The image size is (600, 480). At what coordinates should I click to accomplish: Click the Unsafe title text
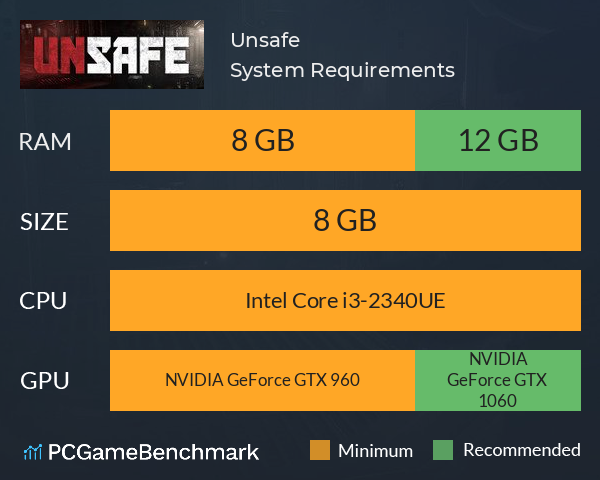265,40
